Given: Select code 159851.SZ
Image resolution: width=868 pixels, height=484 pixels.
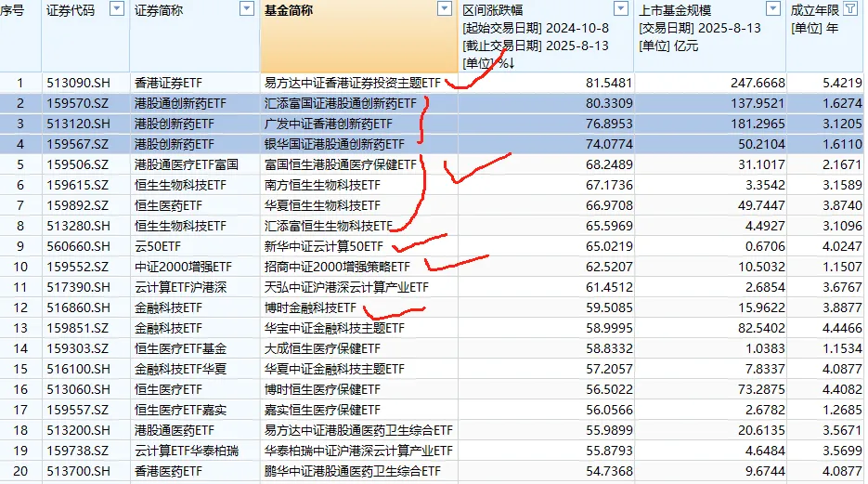Looking at the screenshot, I should click(77, 328).
